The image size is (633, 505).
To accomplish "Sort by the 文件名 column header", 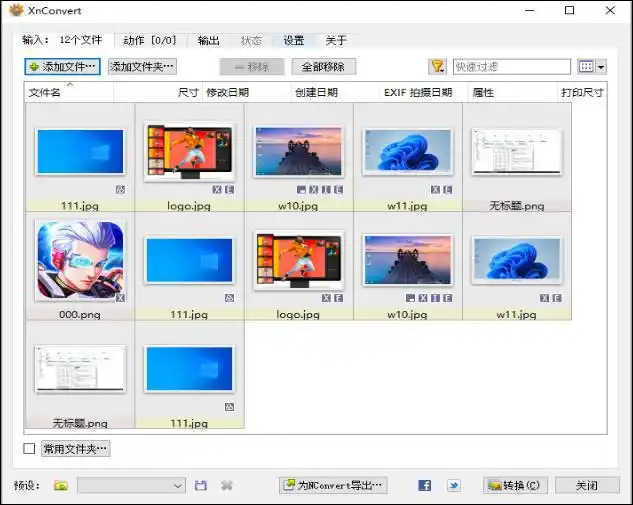I will click(45, 93).
